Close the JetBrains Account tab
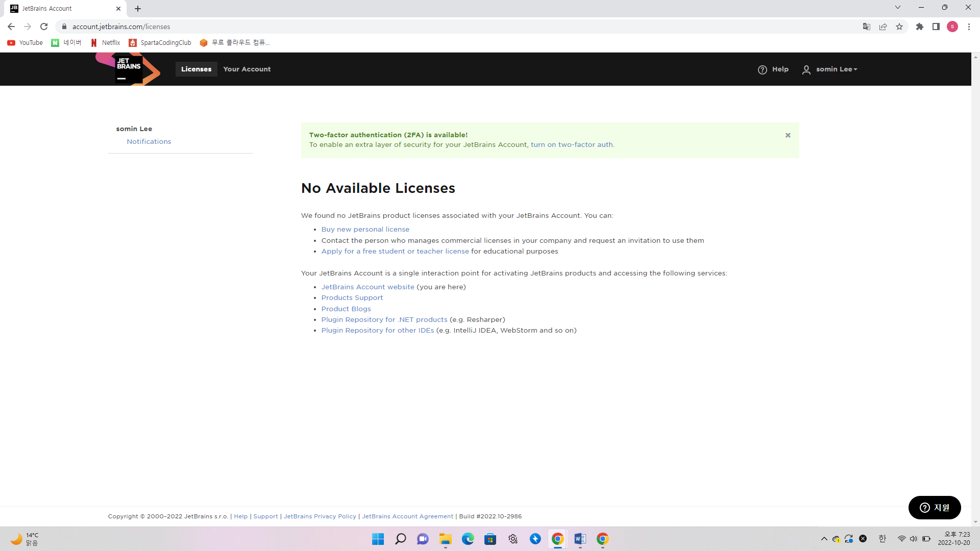Viewport: 980px width, 551px height. pyautogui.click(x=118, y=9)
